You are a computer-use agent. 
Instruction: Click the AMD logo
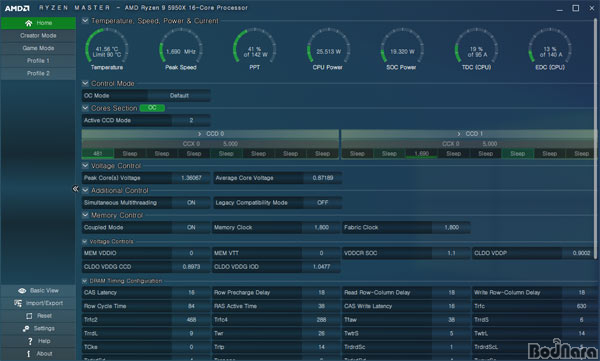pyautogui.click(x=17, y=8)
